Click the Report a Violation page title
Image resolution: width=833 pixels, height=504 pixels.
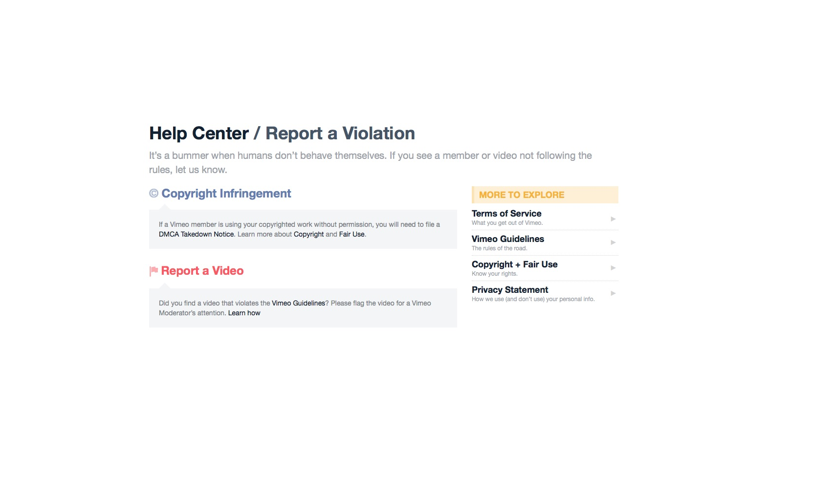(x=340, y=133)
